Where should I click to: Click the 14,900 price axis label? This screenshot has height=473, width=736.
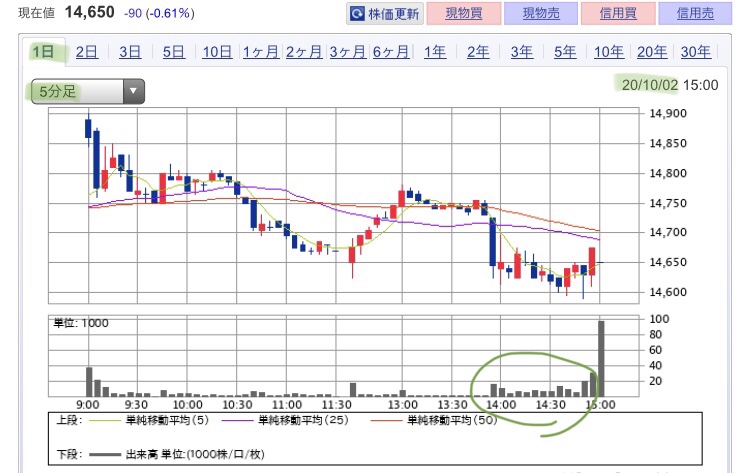(667, 113)
